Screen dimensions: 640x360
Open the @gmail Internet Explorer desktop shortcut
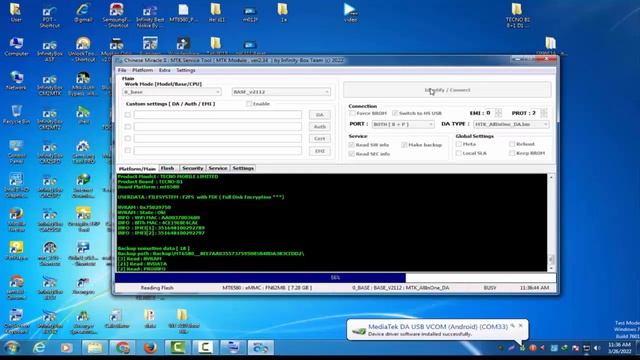pyautogui.click(x=83, y=12)
